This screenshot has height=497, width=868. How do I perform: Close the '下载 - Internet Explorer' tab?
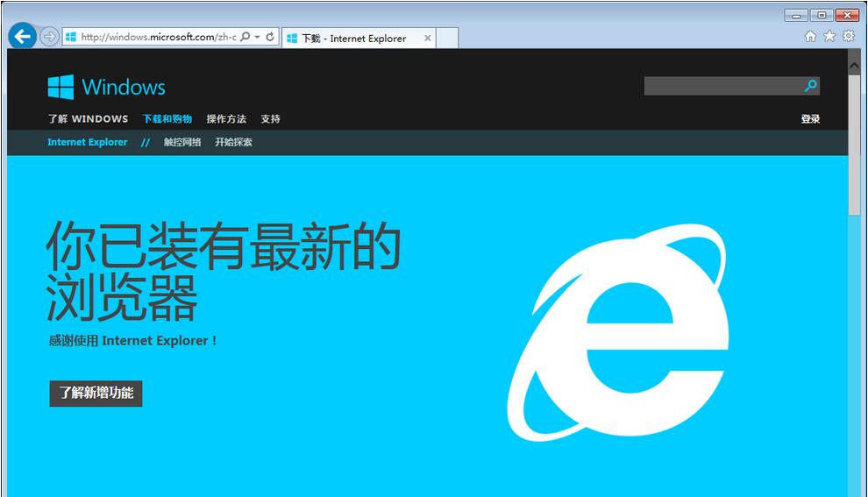427,39
